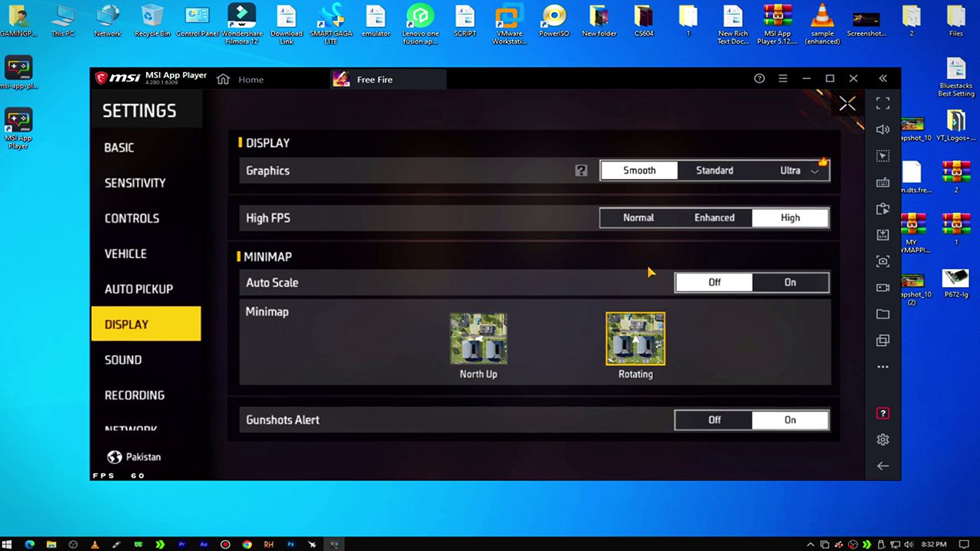
Task: Open Photoshop from the taskbar
Action: (x=290, y=544)
